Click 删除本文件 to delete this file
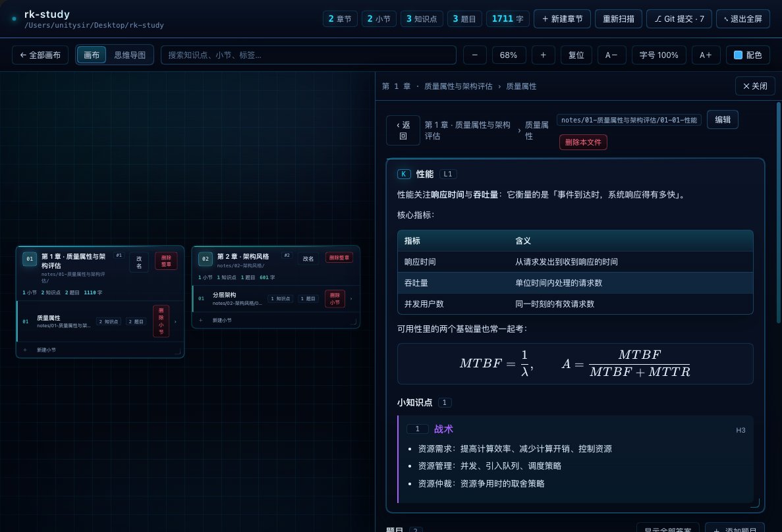This screenshot has width=782, height=532. pos(583,142)
